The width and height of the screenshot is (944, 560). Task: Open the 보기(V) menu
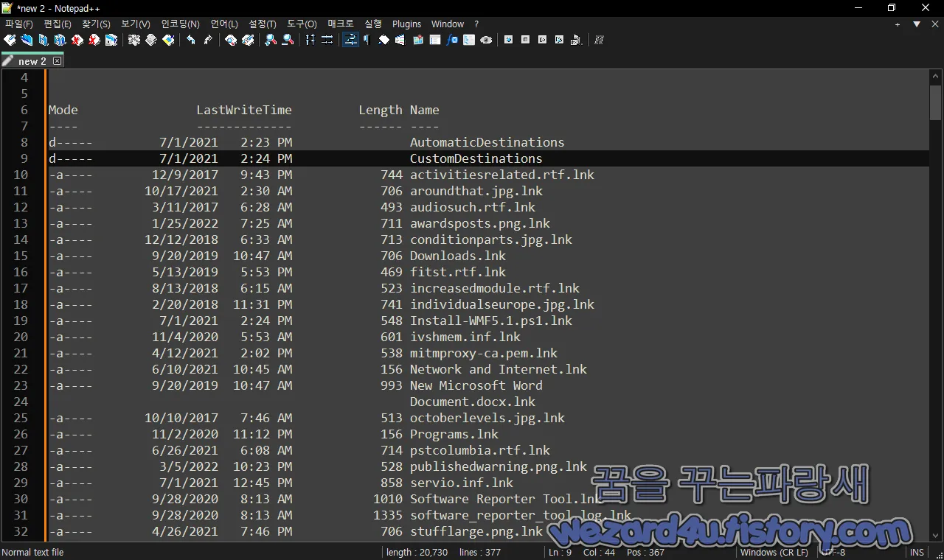[135, 24]
